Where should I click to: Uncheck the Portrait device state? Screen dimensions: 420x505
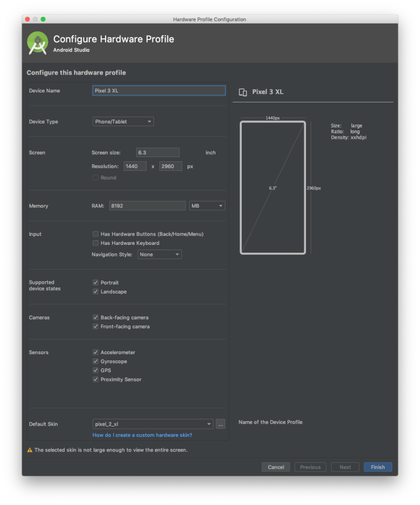(95, 282)
